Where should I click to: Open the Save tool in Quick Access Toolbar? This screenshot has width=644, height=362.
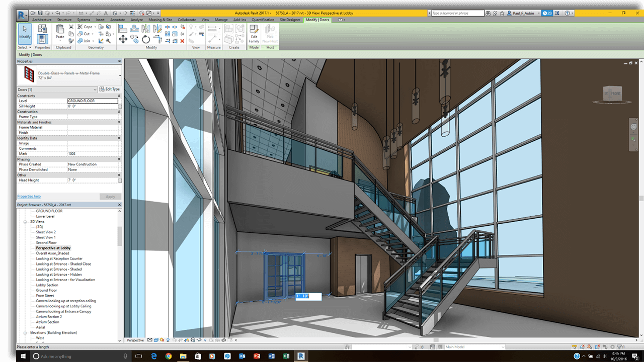pos(41,13)
